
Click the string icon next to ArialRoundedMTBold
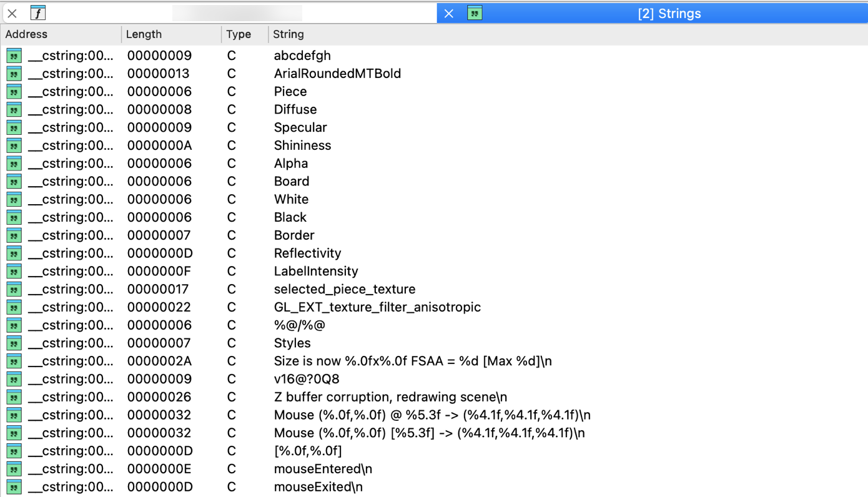14,74
